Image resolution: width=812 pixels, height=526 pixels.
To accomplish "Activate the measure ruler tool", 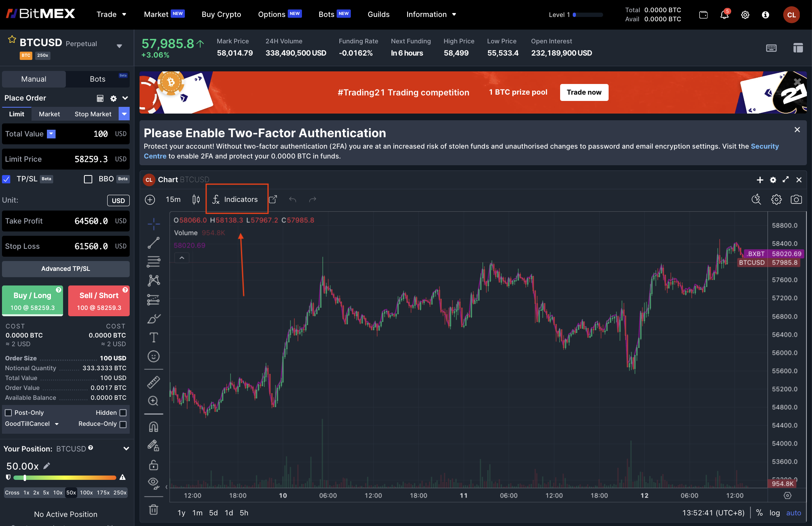I will point(153,382).
